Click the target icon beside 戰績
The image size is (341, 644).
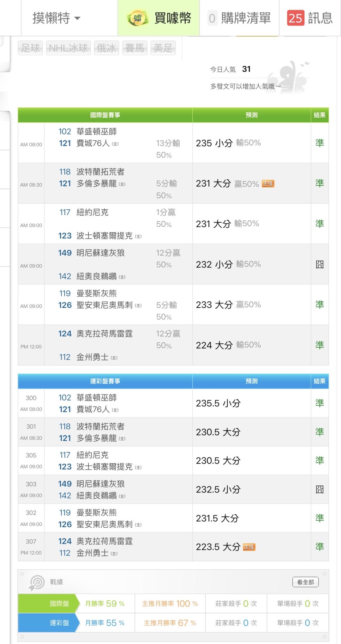pyautogui.click(x=37, y=583)
